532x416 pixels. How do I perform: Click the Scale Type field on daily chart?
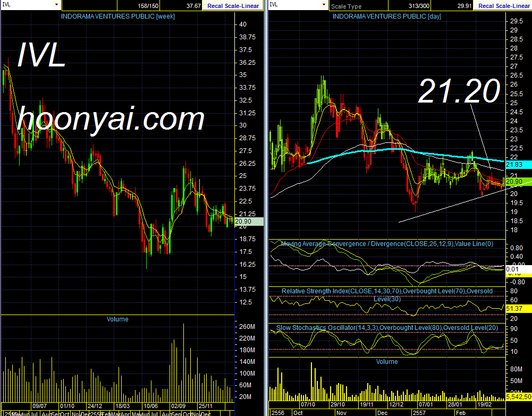358,6
